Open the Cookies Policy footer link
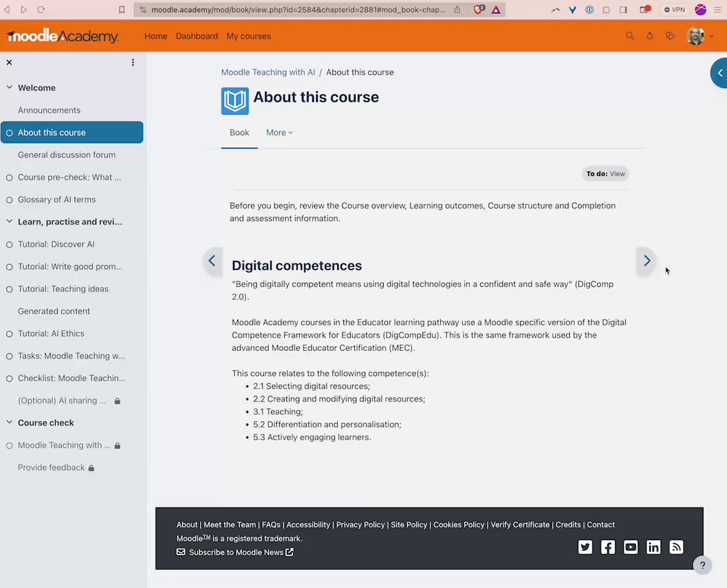The width and height of the screenshot is (727, 588). (x=458, y=525)
